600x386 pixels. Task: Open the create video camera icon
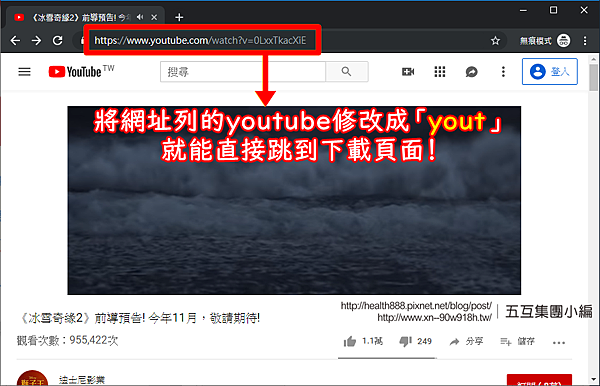coord(408,72)
